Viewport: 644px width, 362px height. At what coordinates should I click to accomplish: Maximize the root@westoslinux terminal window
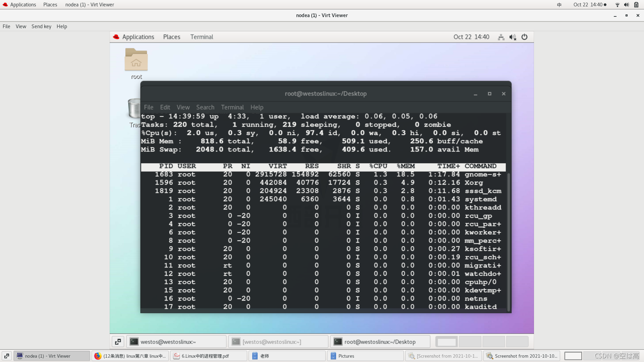(x=489, y=94)
